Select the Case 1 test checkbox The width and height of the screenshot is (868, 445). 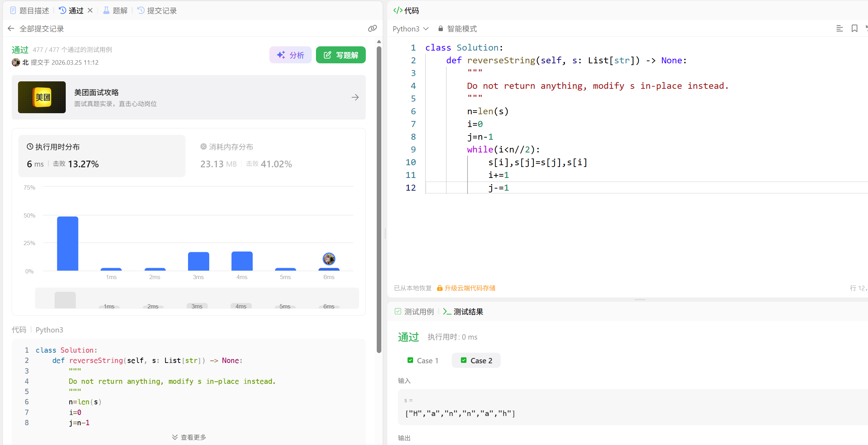click(x=410, y=360)
